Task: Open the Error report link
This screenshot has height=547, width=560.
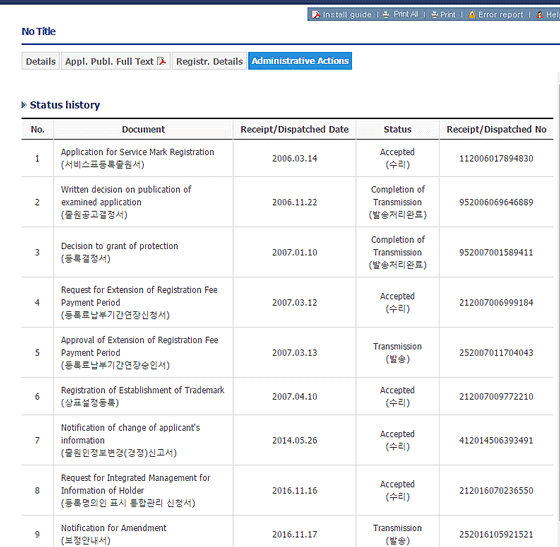Action: 500,15
